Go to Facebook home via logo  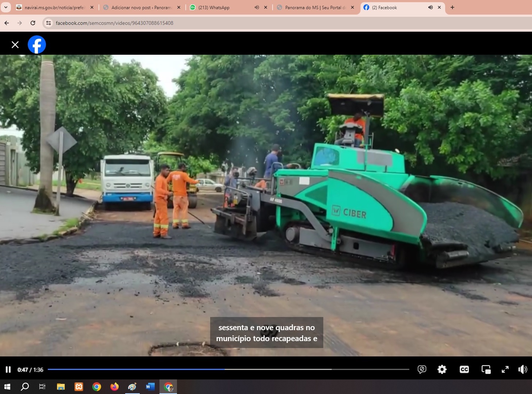click(x=37, y=45)
